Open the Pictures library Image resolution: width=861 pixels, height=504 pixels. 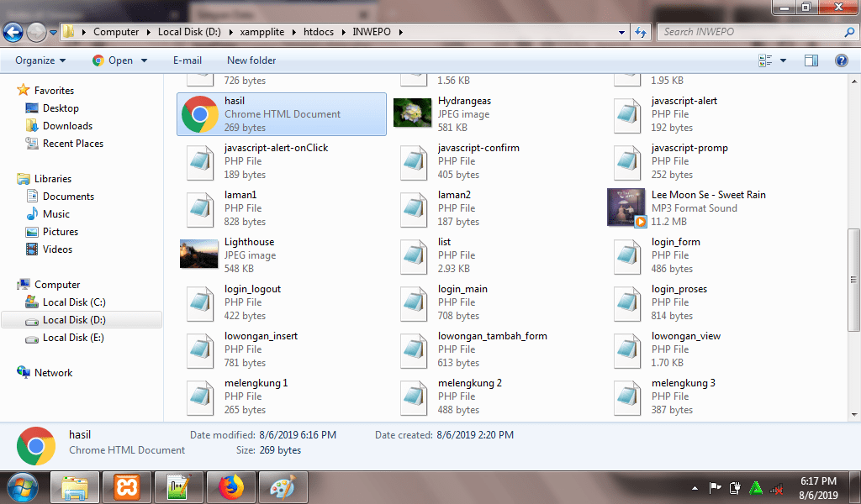point(61,232)
